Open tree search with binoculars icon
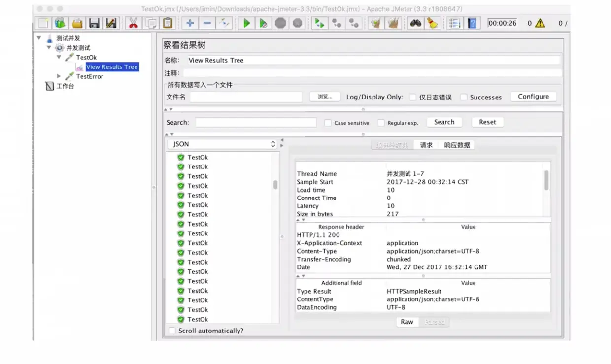This screenshot has height=364, width=611. [x=416, y=23]
